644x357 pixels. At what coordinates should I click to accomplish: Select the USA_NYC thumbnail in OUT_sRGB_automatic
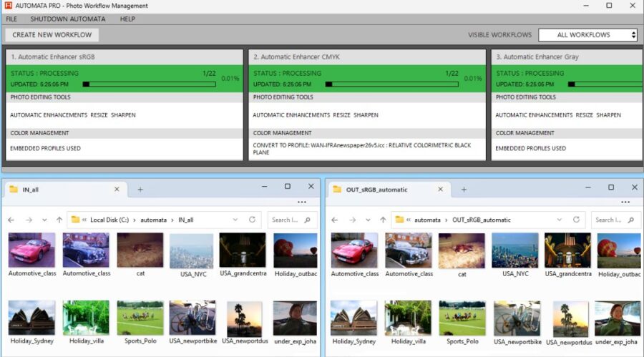pos(515,250)
